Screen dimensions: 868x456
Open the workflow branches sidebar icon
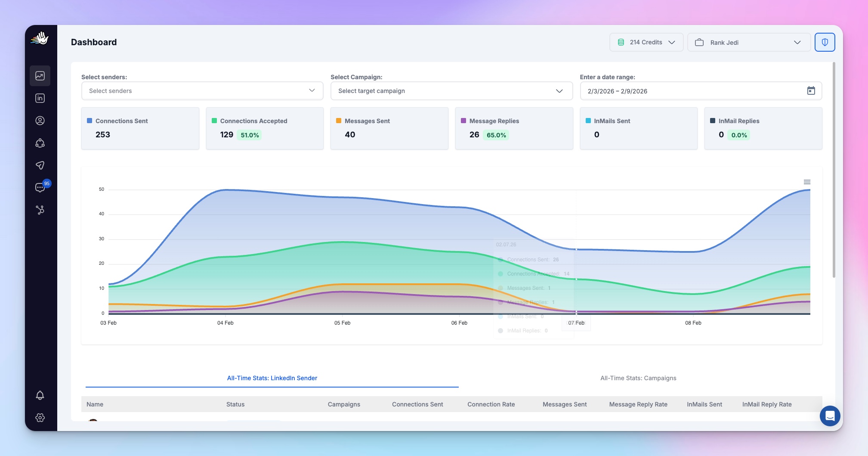click(x=40, y=210)
